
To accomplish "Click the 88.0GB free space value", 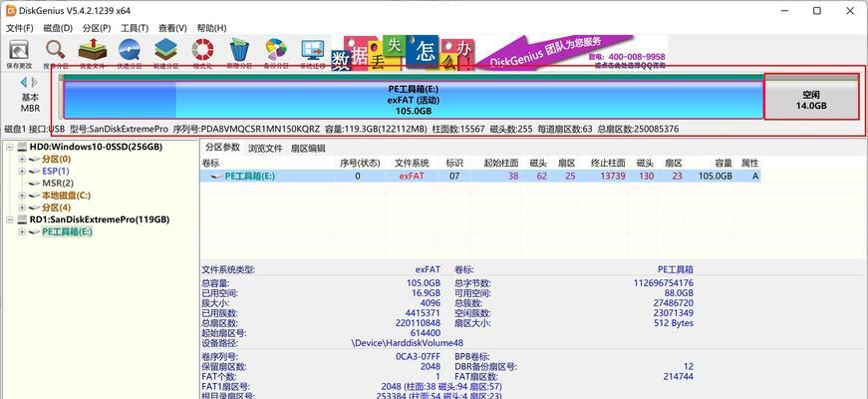I will (677, 293).
